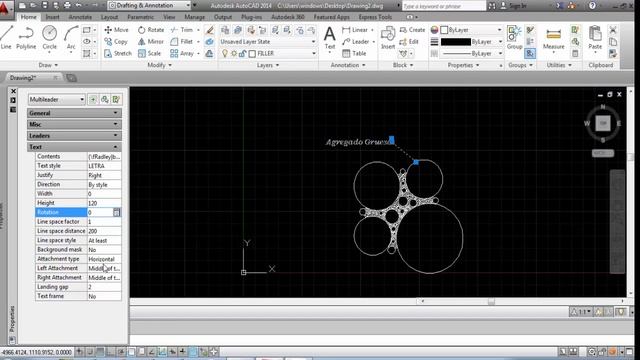Click the Linear dimension tool
The height and width of the screenshot is (360, 640).
(x=355, y=30)
